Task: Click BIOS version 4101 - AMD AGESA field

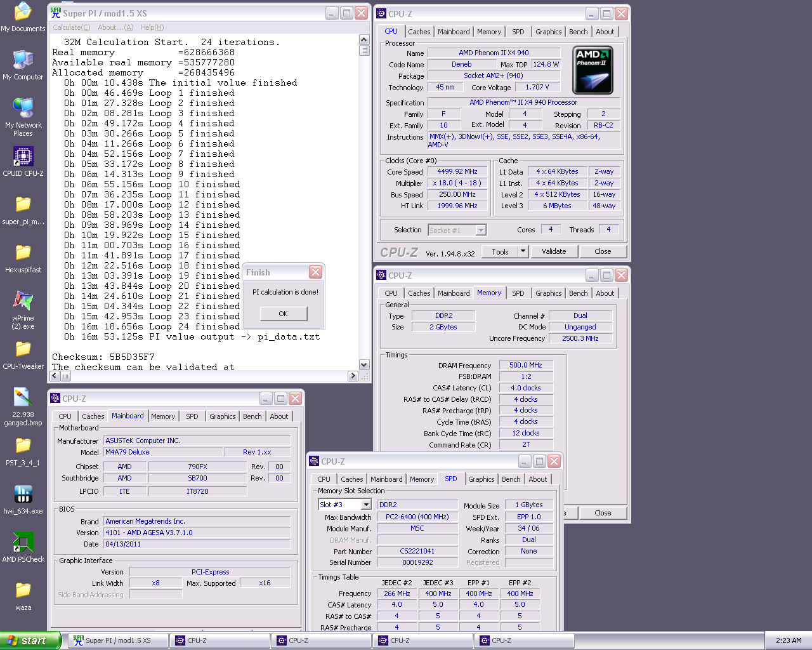Action: [197, 533]
